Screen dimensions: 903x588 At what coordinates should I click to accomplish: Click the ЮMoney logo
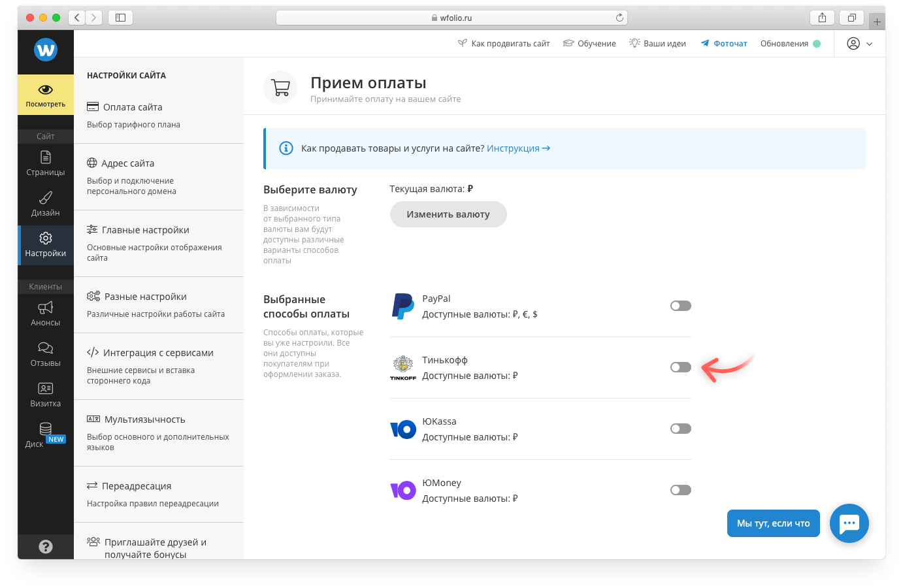[403, 491]
